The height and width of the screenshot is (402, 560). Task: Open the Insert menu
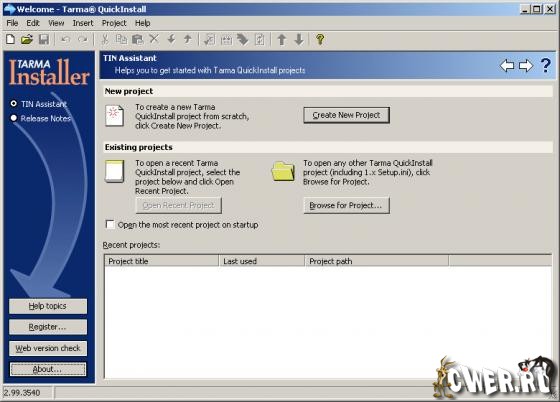[83, 23]
